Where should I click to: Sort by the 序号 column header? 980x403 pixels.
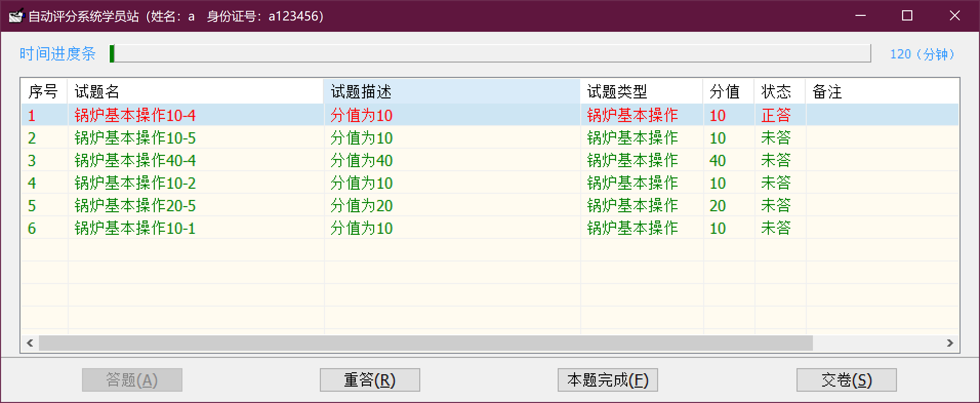[x=44, y=92]
